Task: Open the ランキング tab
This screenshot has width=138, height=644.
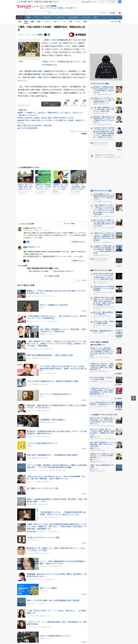Action: pyautogui.click(x=86, y=17)
